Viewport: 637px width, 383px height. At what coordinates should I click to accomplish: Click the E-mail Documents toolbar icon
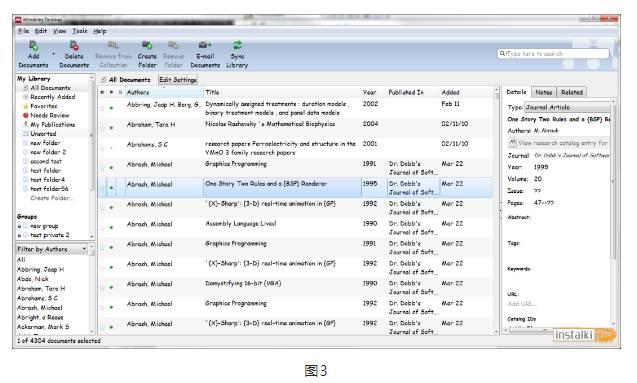(x=205, y=45)
